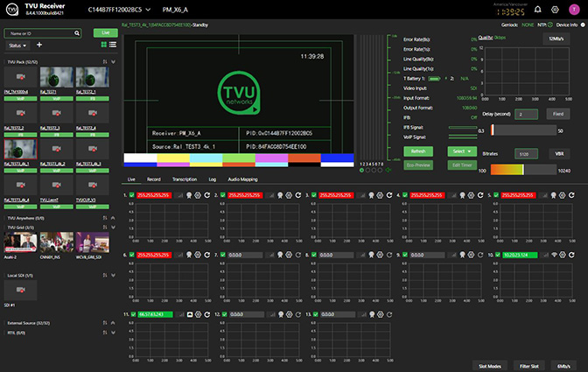Expand the RTIL group chevron
The width and height of the screenshot is (588, 372).
point(113,333)
